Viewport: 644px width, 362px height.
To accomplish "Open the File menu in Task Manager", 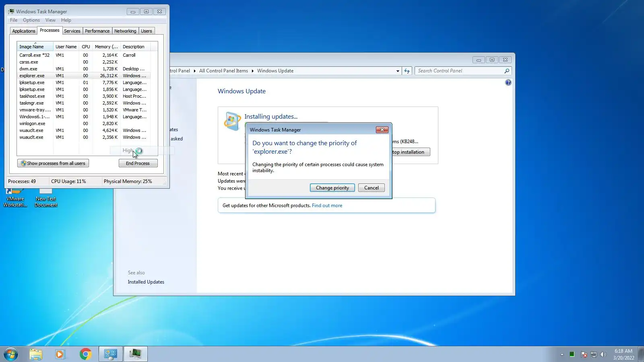I will (x=14, y=20).
